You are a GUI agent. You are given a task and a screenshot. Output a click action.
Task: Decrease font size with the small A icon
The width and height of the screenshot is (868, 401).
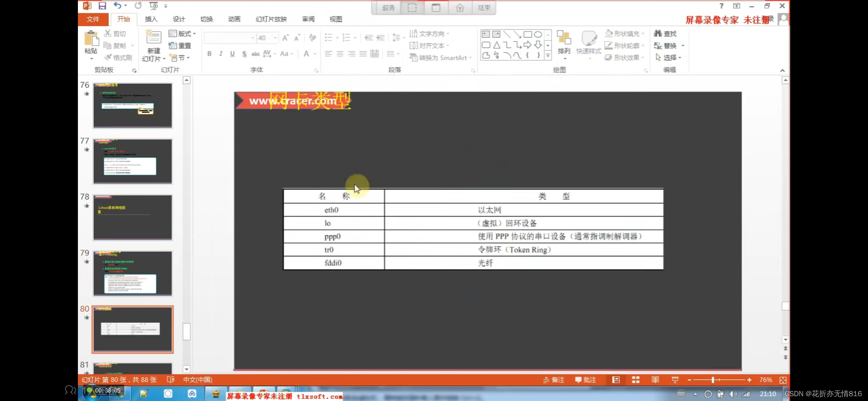(297, 38)
